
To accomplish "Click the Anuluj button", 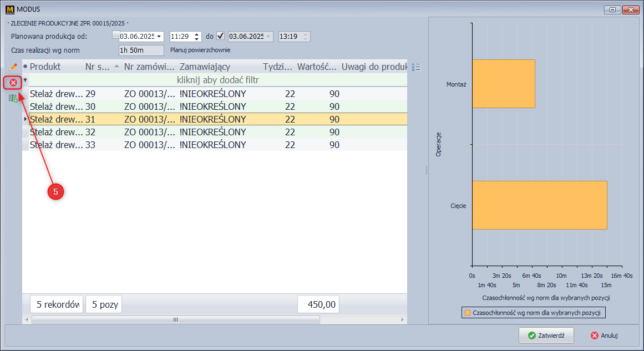I will (x=604, y=335).
